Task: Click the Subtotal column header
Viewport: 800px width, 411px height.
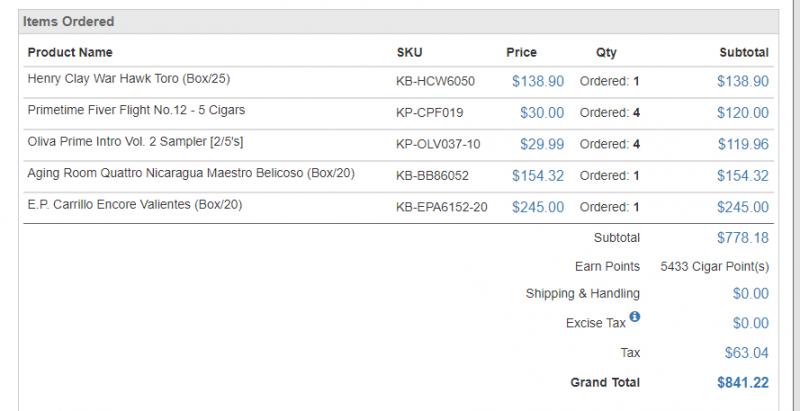Action: [x=744, y=53]
